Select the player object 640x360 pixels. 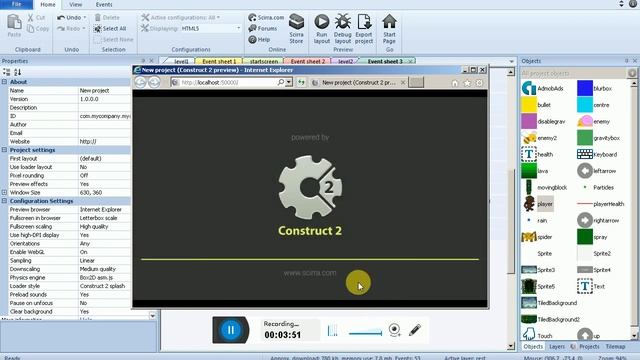pos(538,204)
